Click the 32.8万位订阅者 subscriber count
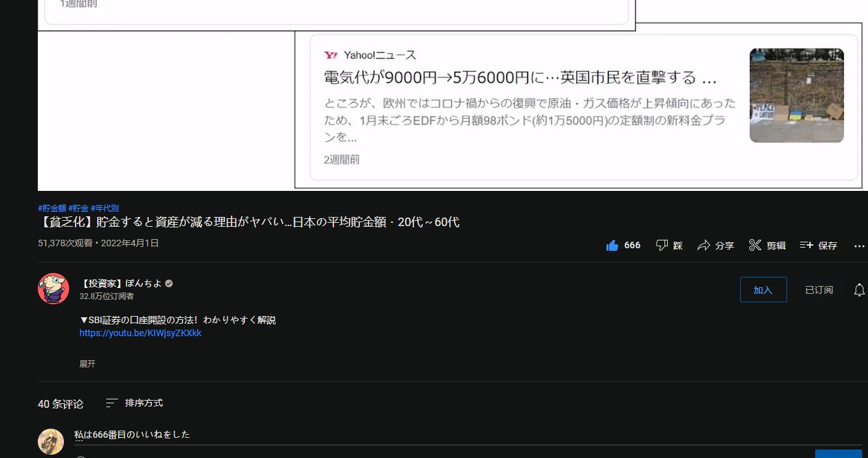This screenshot has height=458, width=868. [107, 296]
